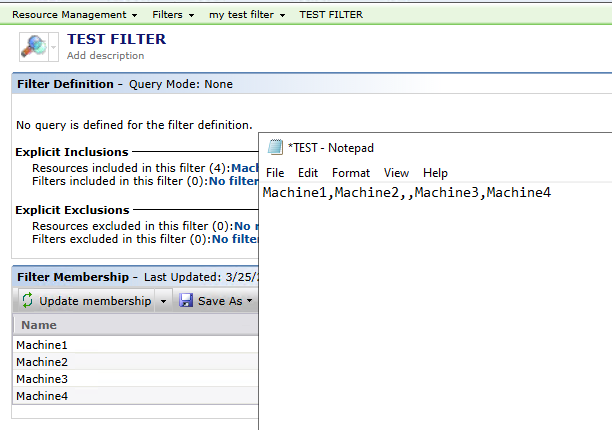Image resolution: width=612 pixels, height=430 pixels.
Task: Select the Machine3 row in membership
Action: [135, 379]
